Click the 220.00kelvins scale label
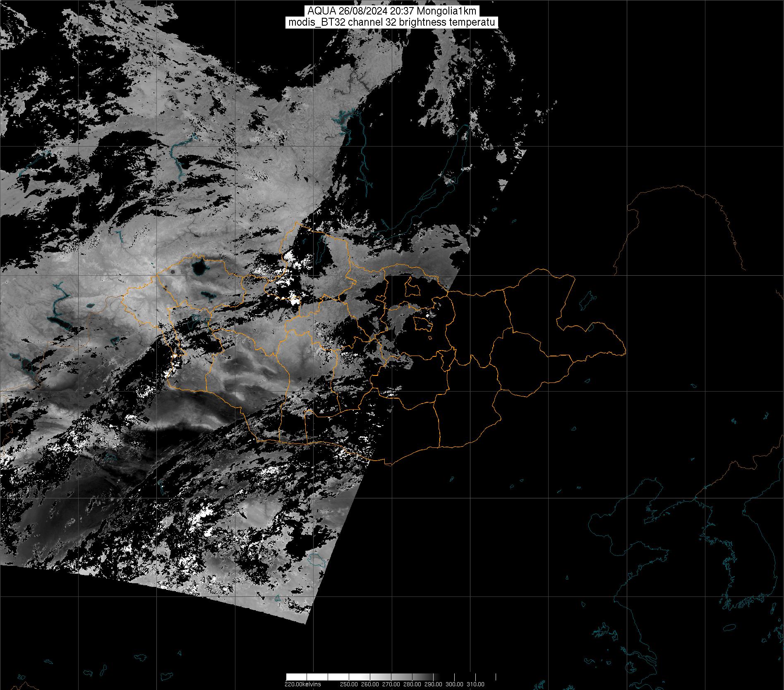This screenshot has width=784, height=690. tap(302, 684)
